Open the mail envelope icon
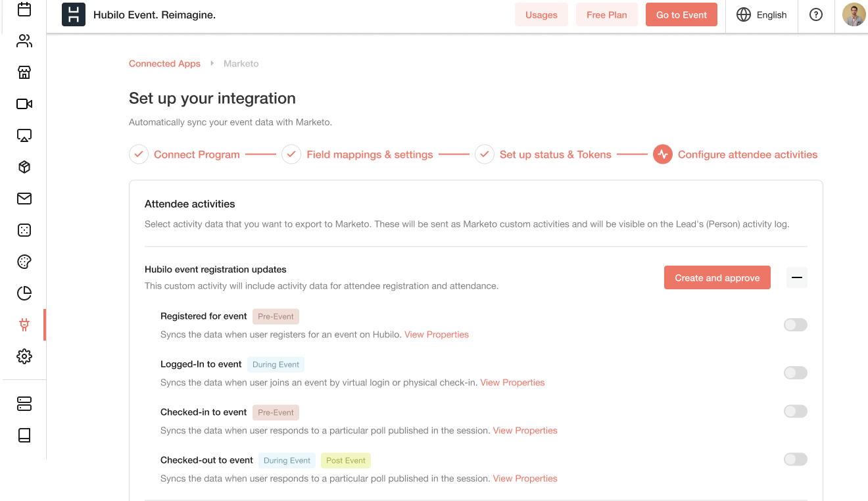The height and width of the screenshot is (501, 868). (24, 199)
